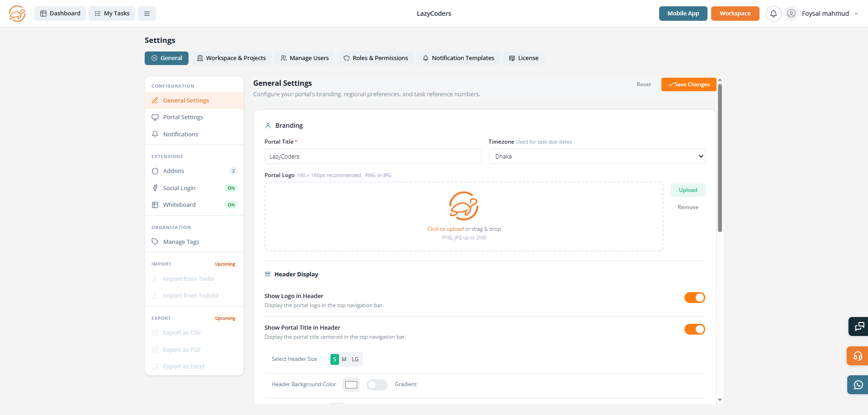Image resolution: width=868 pixels, height=415 pixels.
Task: Click the user avatar icon
Action: (791, 14)
